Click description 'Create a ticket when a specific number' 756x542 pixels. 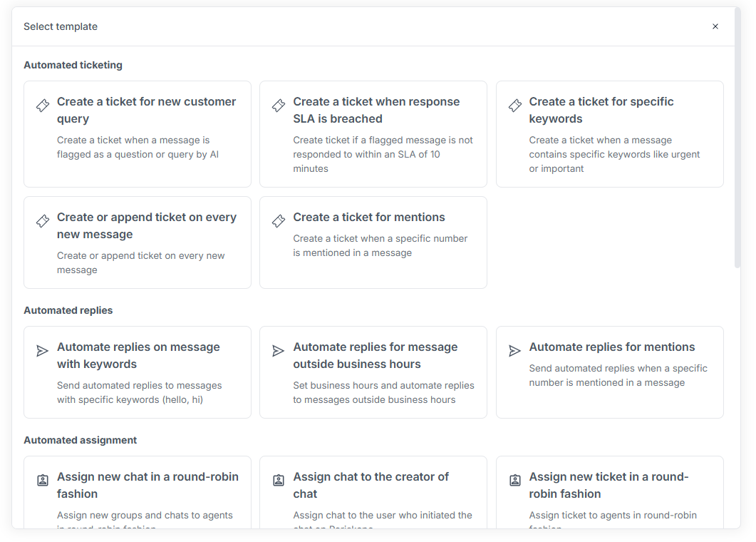click(x=380, y=238)
